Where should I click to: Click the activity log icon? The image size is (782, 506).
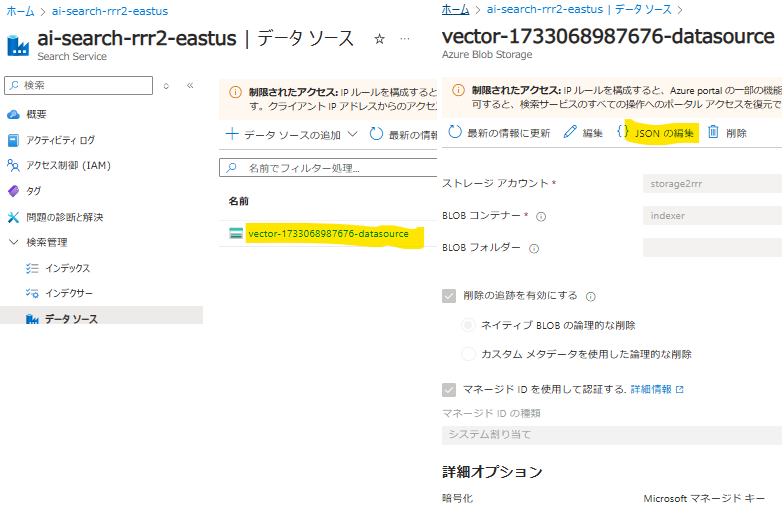coord(13,141)
